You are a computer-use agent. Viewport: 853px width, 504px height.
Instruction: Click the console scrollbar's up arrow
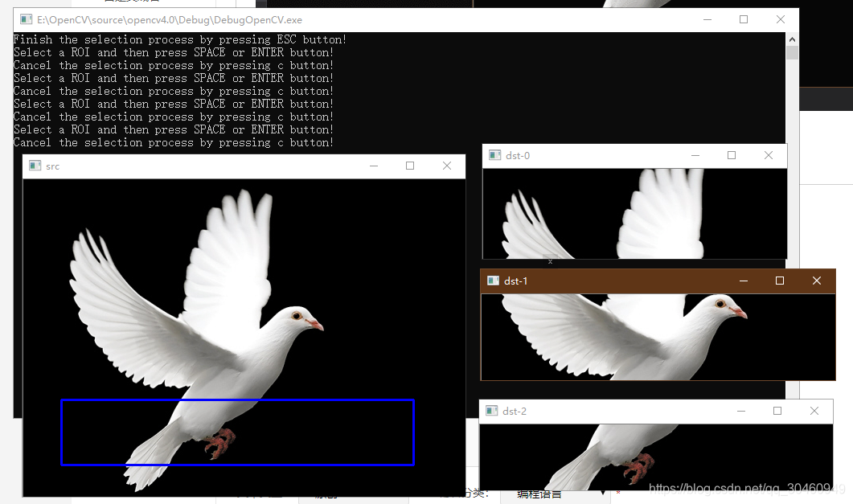pyautogui.click(x=792, y=37)
